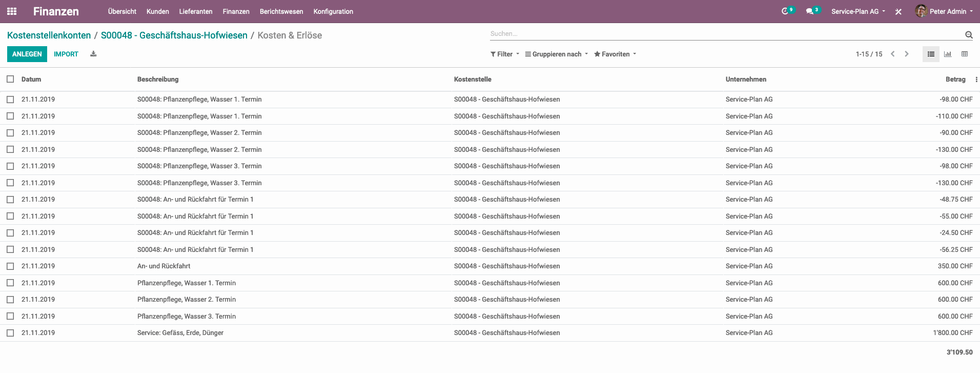Open the Service-Plan AG company selector
This screenshot has width=980, height=373.
coord(858,11)
